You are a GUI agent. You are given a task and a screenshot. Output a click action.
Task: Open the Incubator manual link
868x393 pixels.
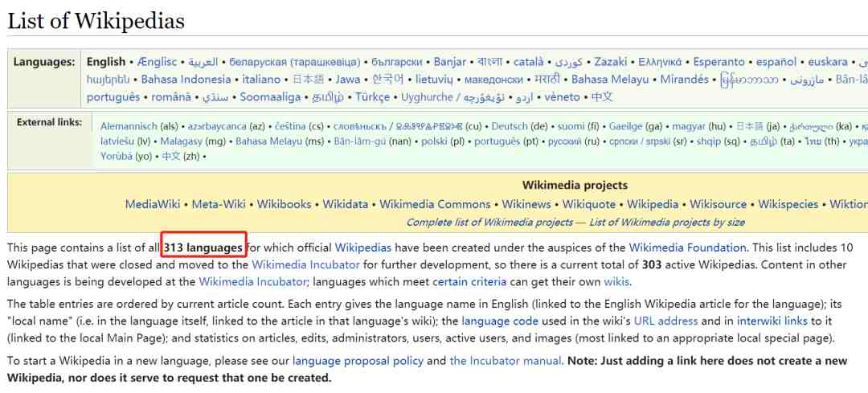pos(506,362)
